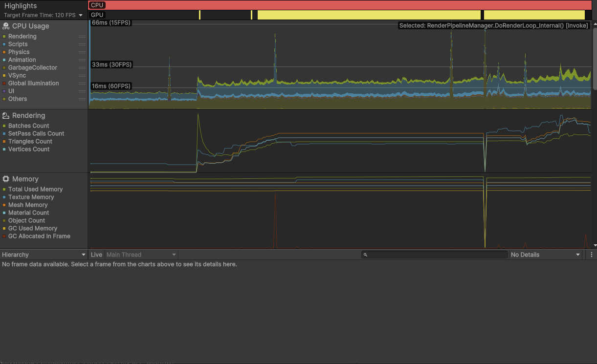Click the reorder handle beside Global Illumination
The width and height of the screenshot is (597, 364).
(82, 84)
